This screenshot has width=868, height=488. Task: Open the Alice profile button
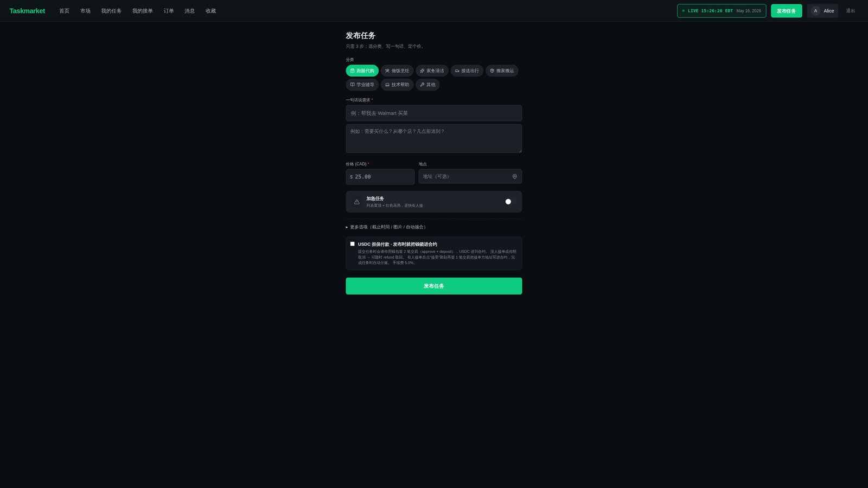tap(822, 11)
